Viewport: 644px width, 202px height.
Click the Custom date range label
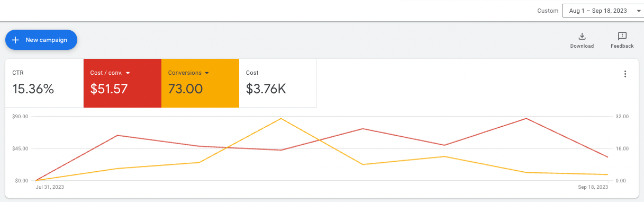click(548, 11)
